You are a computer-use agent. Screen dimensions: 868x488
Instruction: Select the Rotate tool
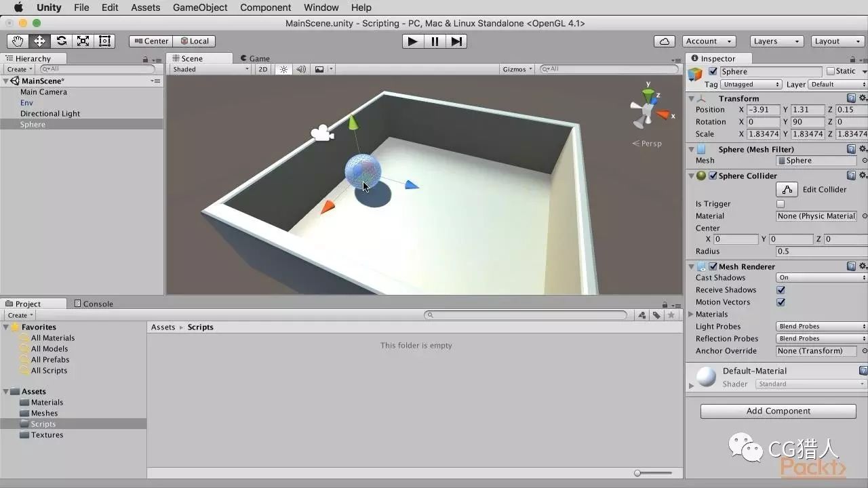61,41
